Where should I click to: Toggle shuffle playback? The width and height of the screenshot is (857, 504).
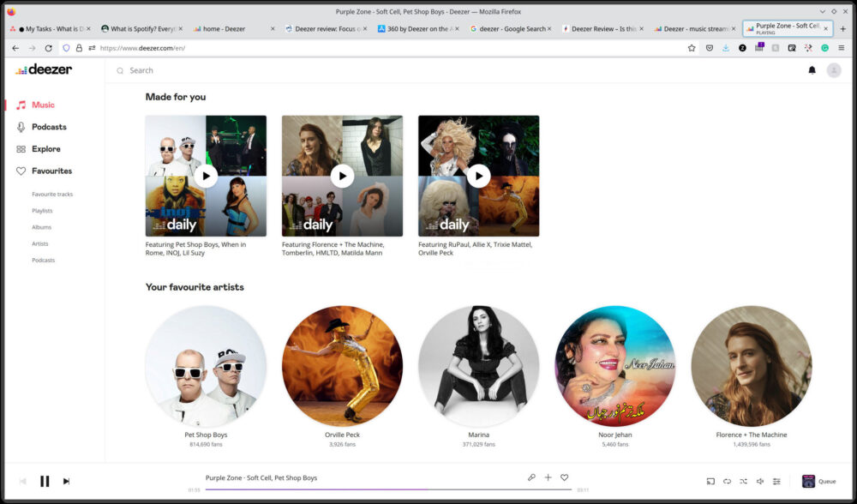743,482
